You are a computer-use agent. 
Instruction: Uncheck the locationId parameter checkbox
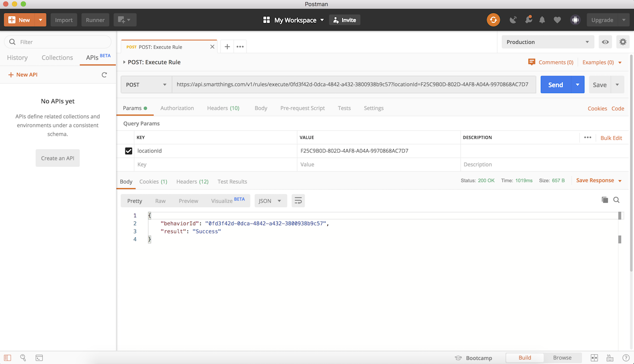(129, 151)
